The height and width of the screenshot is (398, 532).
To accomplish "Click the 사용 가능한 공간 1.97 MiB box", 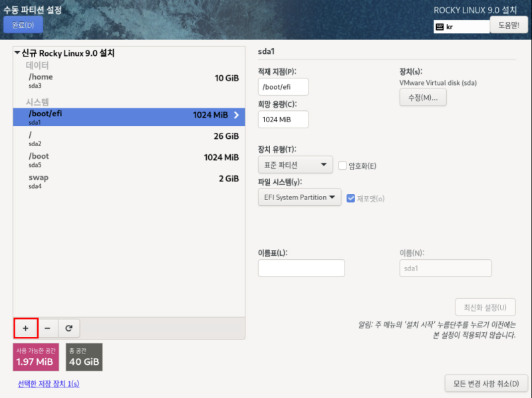I will (x=36, y=357).
